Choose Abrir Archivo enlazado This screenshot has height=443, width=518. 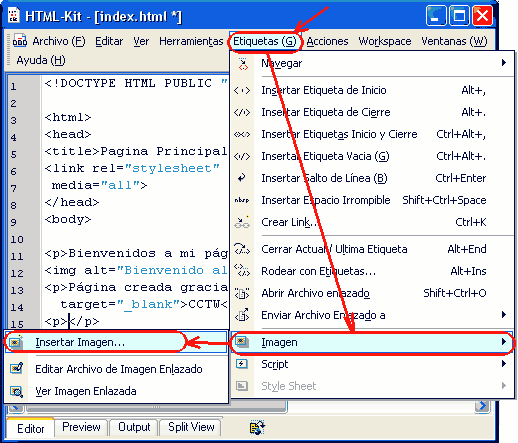373,293
